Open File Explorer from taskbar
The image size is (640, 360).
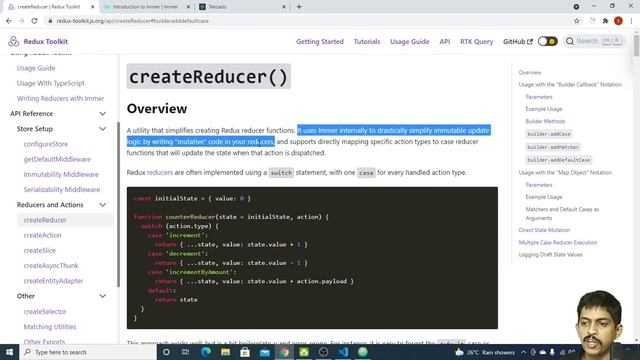click(225, 352)
